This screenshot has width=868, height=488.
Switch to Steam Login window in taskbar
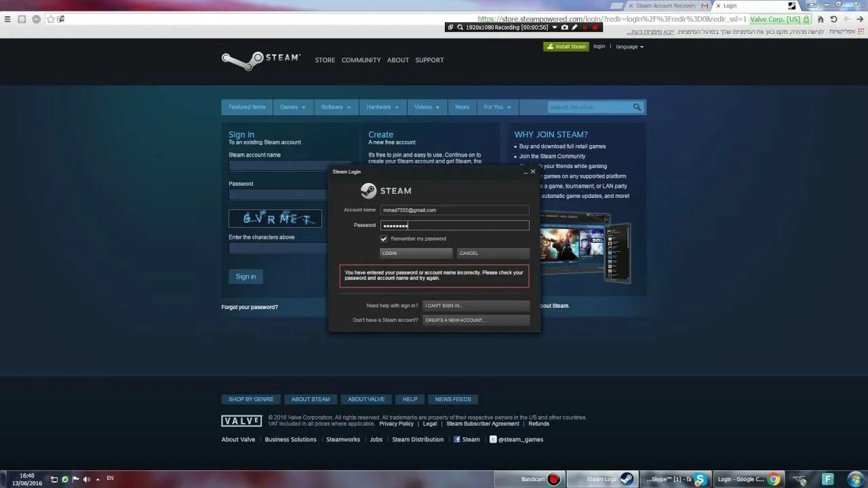[601, 479]
